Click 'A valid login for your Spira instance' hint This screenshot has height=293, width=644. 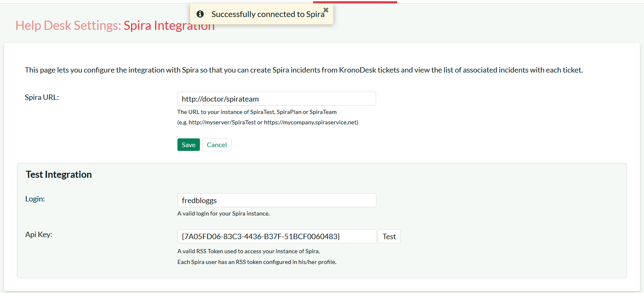coord(224,214)
